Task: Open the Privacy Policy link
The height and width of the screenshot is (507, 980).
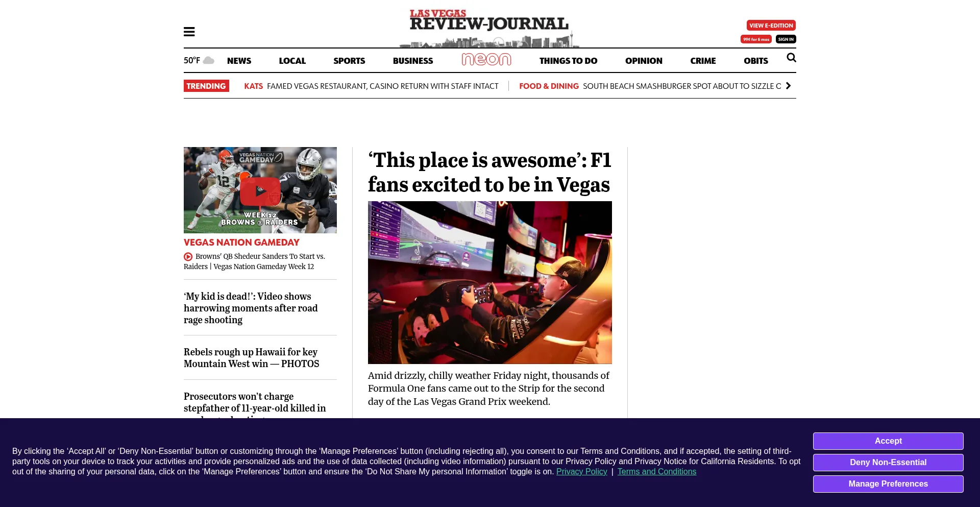Action: pos(581,472)
